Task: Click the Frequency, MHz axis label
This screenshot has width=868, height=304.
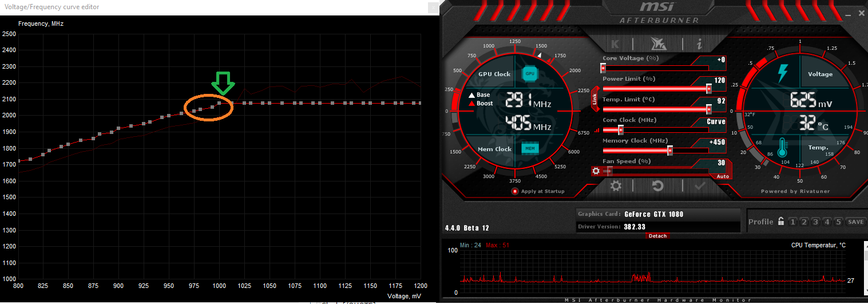Action: pos(41,24)
